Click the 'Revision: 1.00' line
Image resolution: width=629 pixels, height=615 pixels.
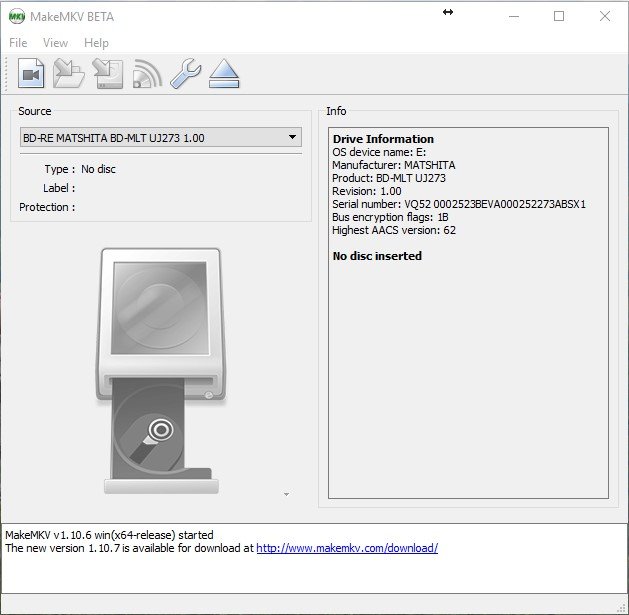point(367,191)
